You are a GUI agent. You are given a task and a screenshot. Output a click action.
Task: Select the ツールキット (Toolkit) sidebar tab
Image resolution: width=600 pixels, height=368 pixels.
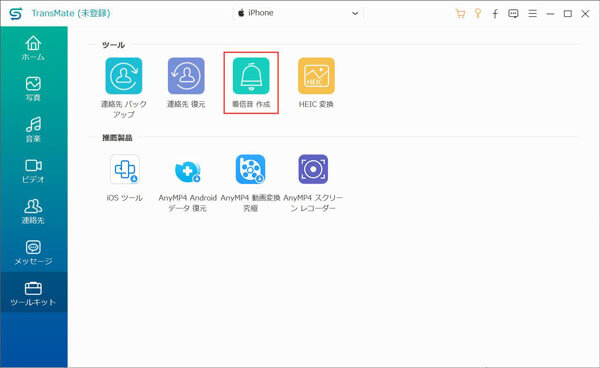coord(33,293)
